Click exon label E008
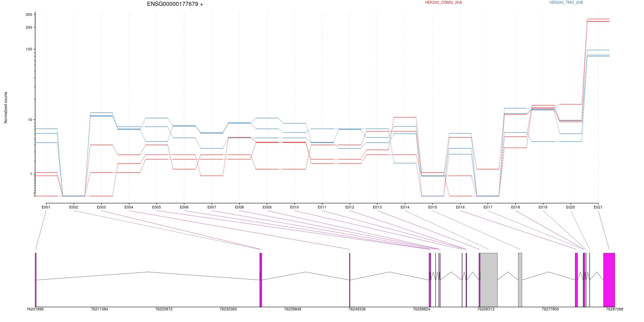The image size is (644, 322). point(239,207)
